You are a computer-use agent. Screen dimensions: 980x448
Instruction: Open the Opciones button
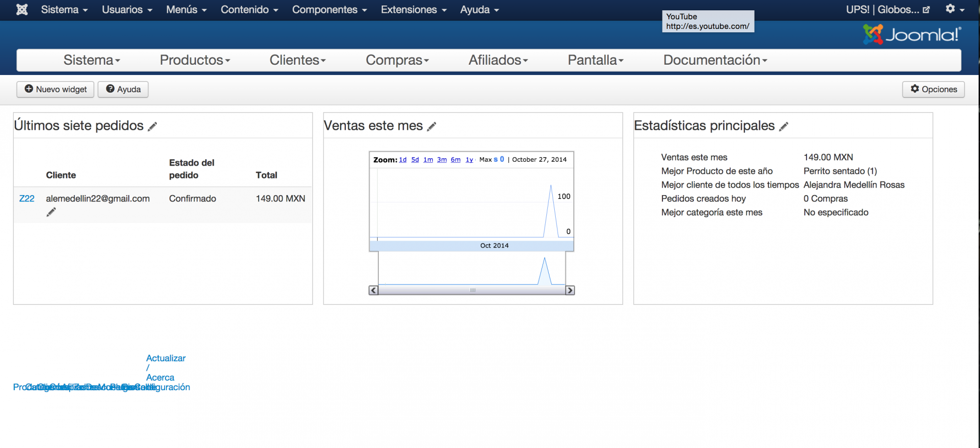(x=933, y=89)
